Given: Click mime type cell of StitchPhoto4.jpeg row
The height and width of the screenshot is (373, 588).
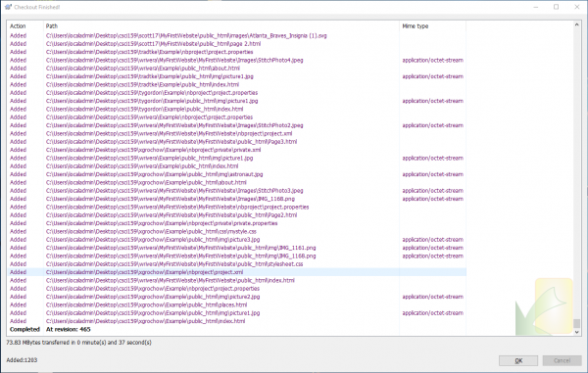Looking at the screenshot, I should (433, 61).
